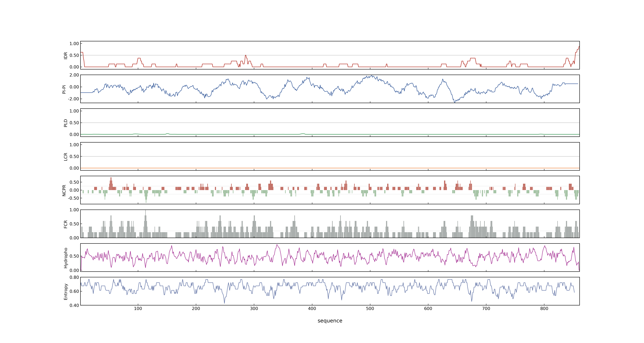Viewport: 644px width, 343px height.
Task: Click the -2.00 tick on the Pi-Pi axis
Action: 73,99
